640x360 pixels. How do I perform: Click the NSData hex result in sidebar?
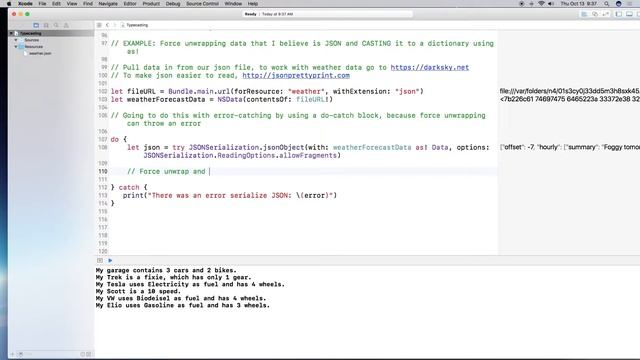(569, 99)
